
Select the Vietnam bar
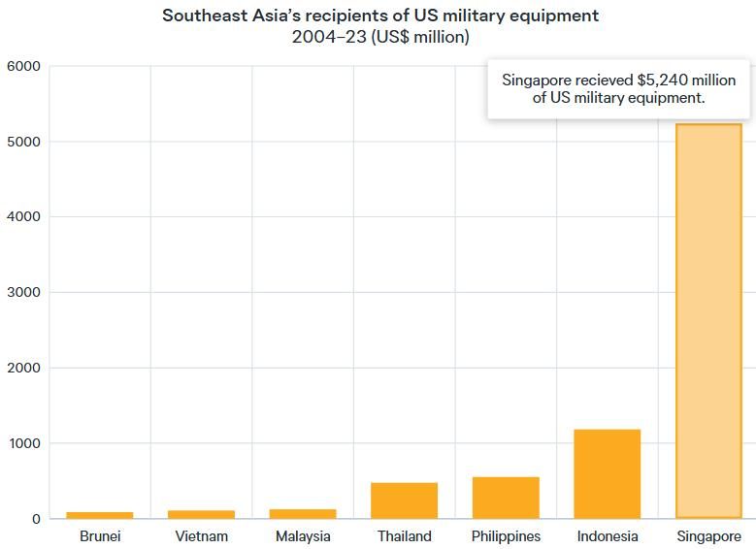pyautogui.click(x=202, y=514)
